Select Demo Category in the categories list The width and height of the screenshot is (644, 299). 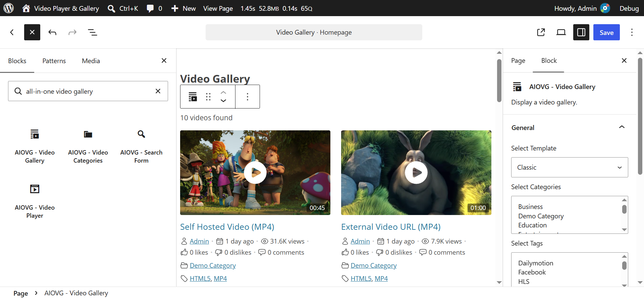pyautogui.click(x=541, y=216)
